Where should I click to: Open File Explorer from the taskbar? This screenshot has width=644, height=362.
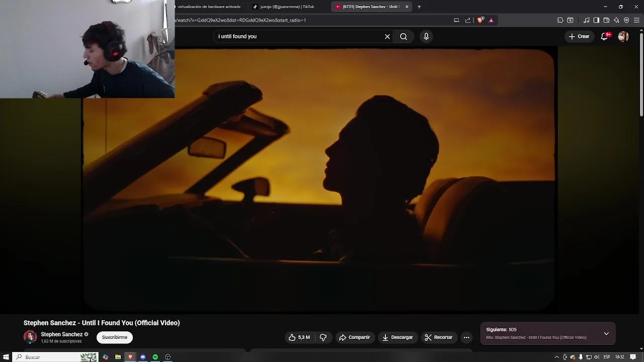pos(118,357)
